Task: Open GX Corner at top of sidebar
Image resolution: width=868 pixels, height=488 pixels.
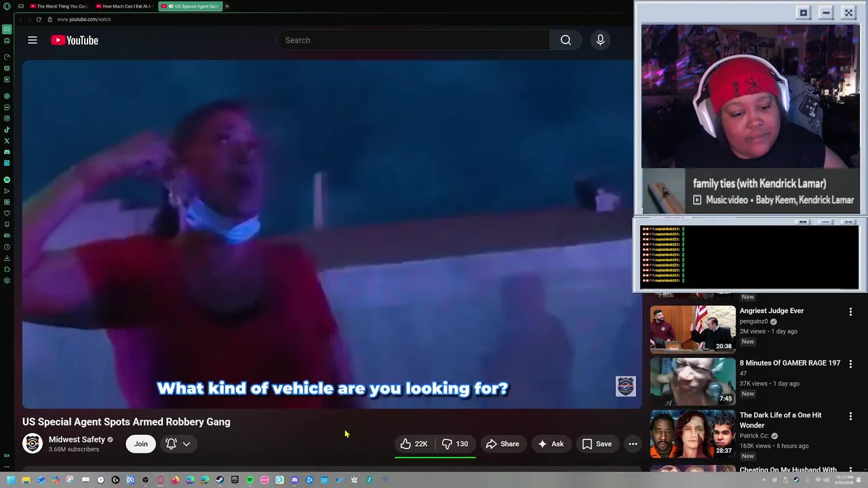Action: pyautogui.click(x=7, y=29)
